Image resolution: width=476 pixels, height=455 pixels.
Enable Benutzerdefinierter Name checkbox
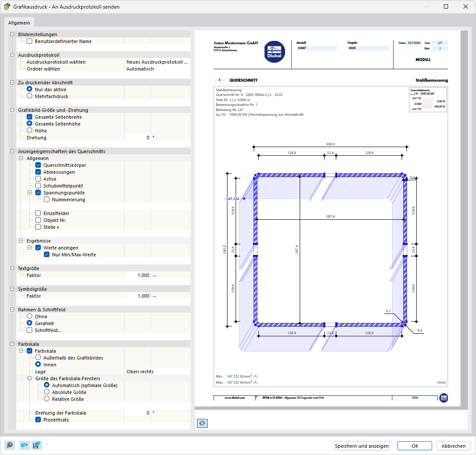pyautogui.click(x=29, y=41)
